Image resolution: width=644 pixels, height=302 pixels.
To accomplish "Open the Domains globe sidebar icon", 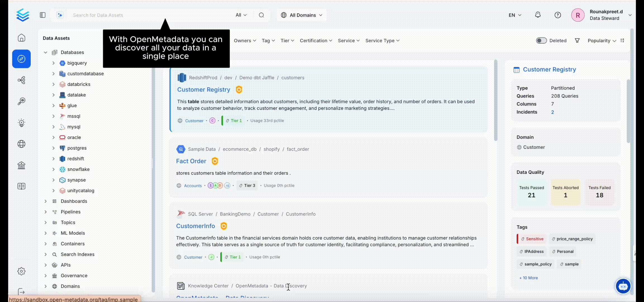I will click(22, 144).
